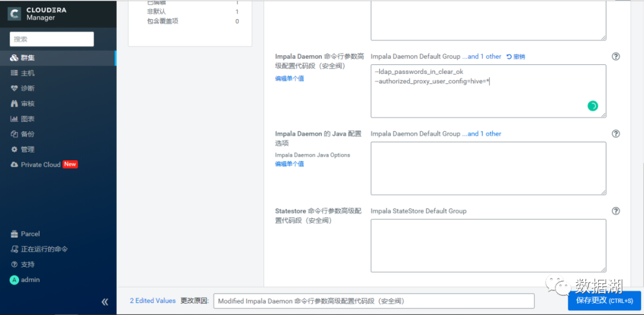Screen dimensions: 644x315
Task: Open help for Impala Daemon command-line snippet
Action: click(615, 57)
